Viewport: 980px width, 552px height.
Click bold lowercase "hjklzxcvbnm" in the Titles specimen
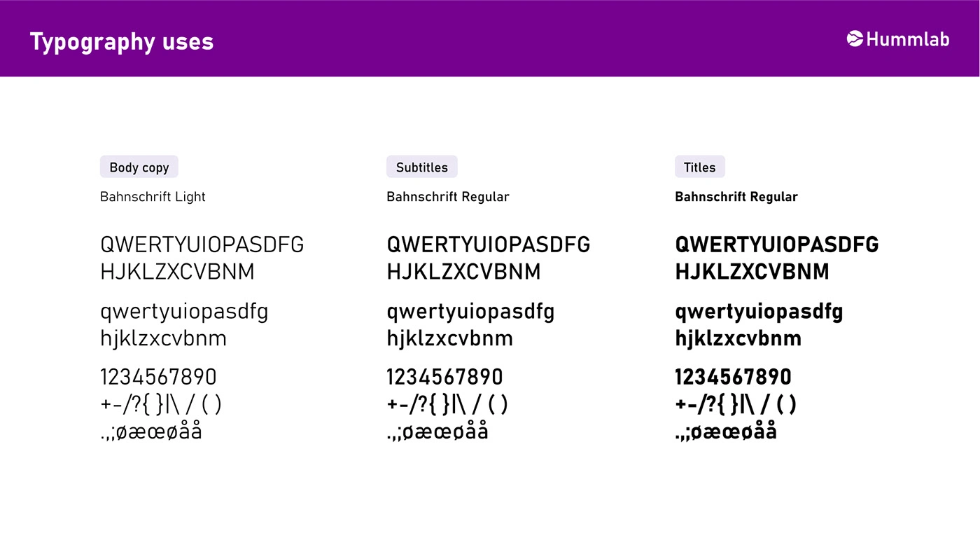coord(738,339)
